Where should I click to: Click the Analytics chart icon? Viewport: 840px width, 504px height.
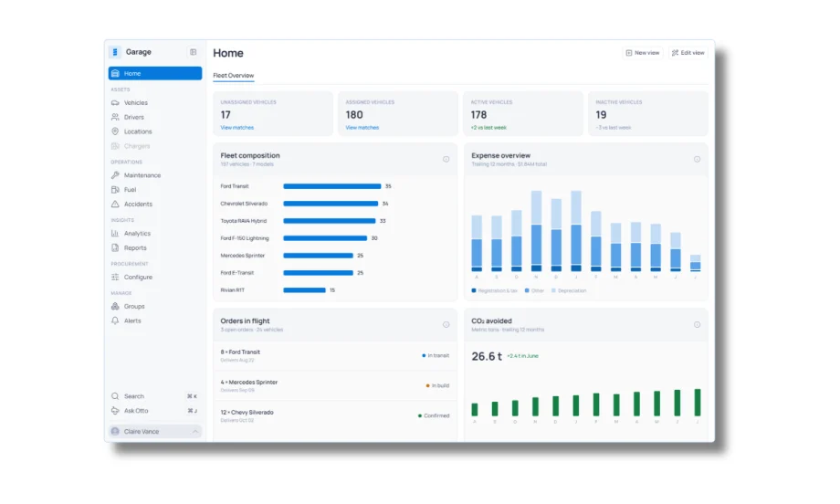115,234
